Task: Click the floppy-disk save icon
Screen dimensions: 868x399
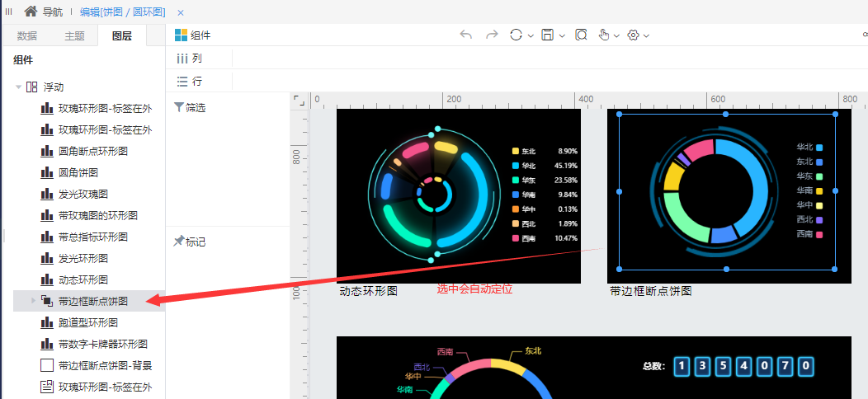Action: coord(548,35)
